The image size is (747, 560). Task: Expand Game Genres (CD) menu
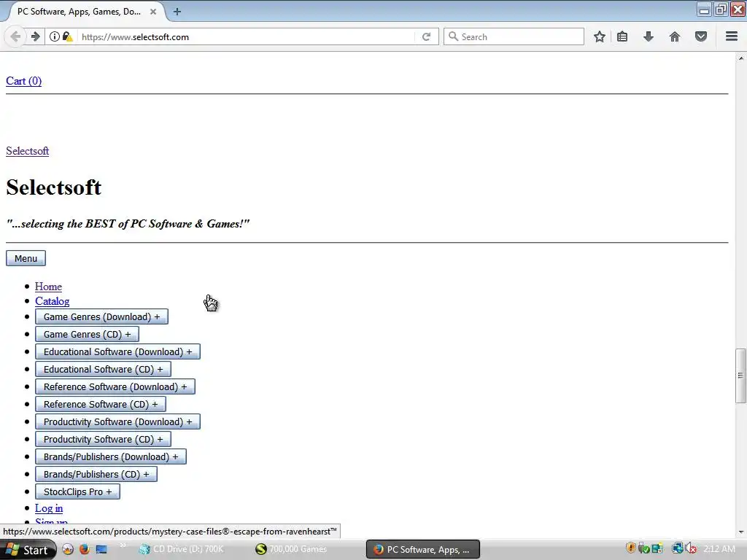click(87, 334)
